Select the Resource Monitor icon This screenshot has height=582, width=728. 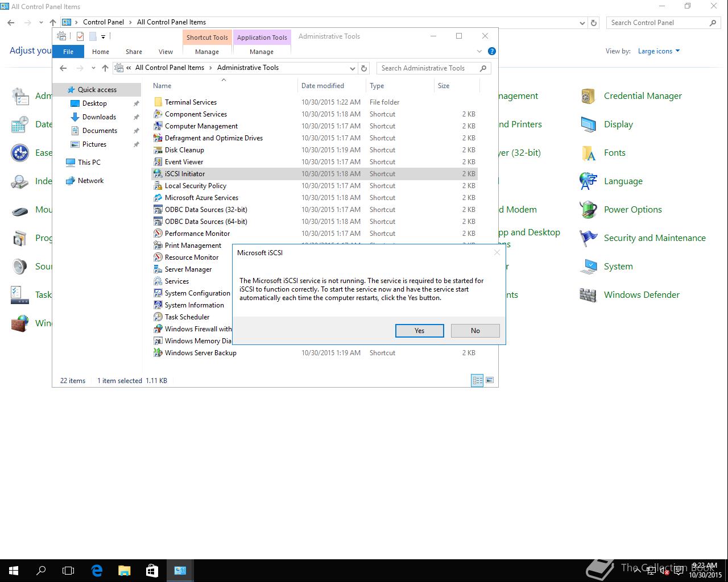pos(158,257)
